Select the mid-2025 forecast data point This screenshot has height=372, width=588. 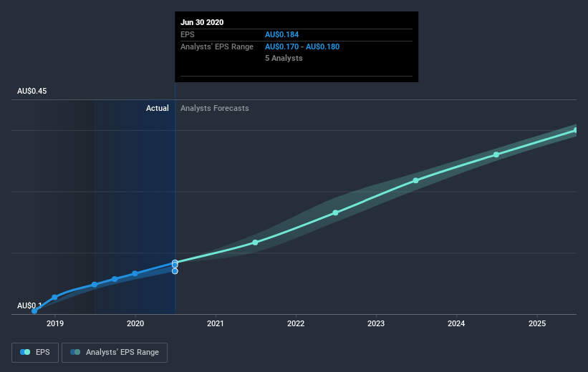point(576,130)
